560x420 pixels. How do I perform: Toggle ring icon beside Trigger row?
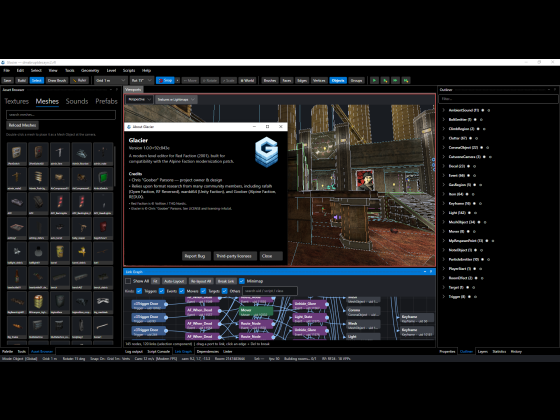(475, 297)
